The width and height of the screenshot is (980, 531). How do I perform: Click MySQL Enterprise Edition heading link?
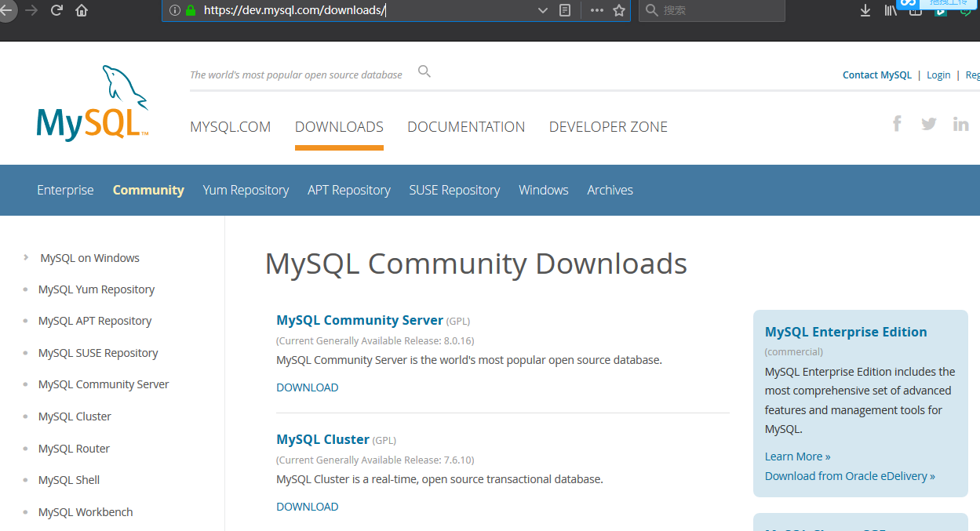(846, 332)
